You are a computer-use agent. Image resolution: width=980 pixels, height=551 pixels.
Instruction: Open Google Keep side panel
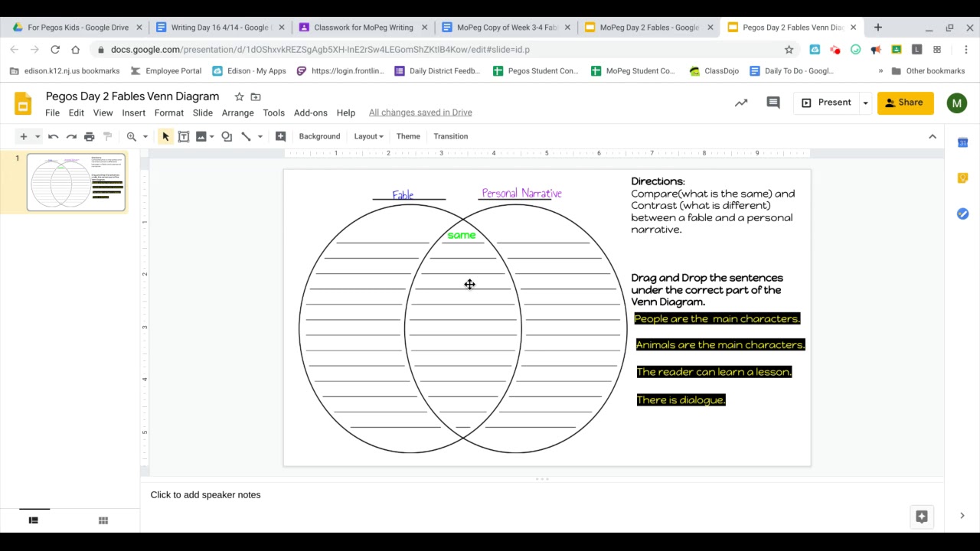pyautogui.click(x=962, y=178)
